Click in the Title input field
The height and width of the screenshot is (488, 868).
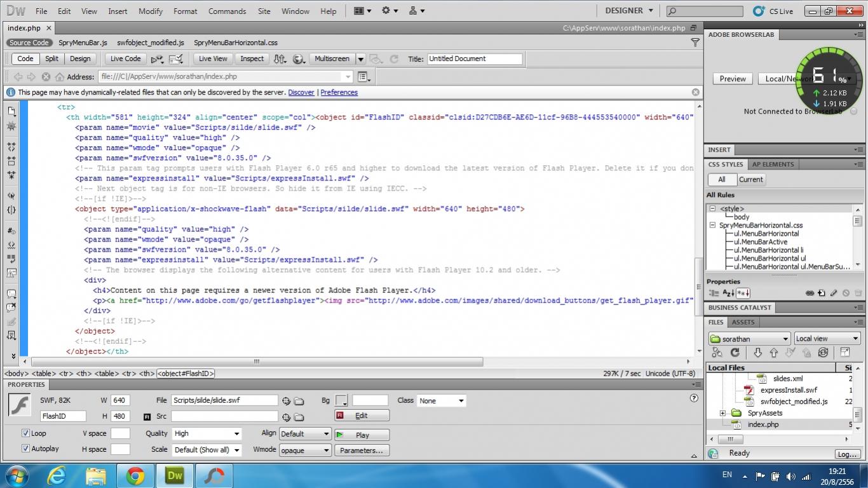pyautogui.click(x=475, y=58)
